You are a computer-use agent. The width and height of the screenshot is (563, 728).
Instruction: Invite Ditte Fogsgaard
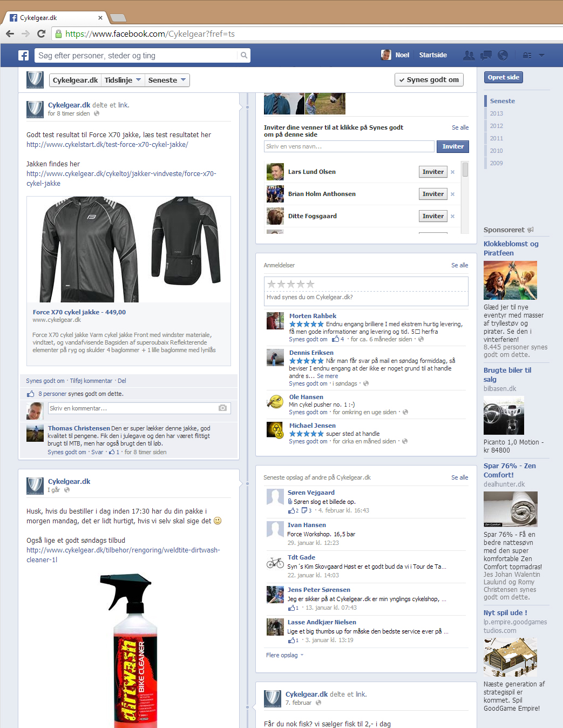[433, 216]
